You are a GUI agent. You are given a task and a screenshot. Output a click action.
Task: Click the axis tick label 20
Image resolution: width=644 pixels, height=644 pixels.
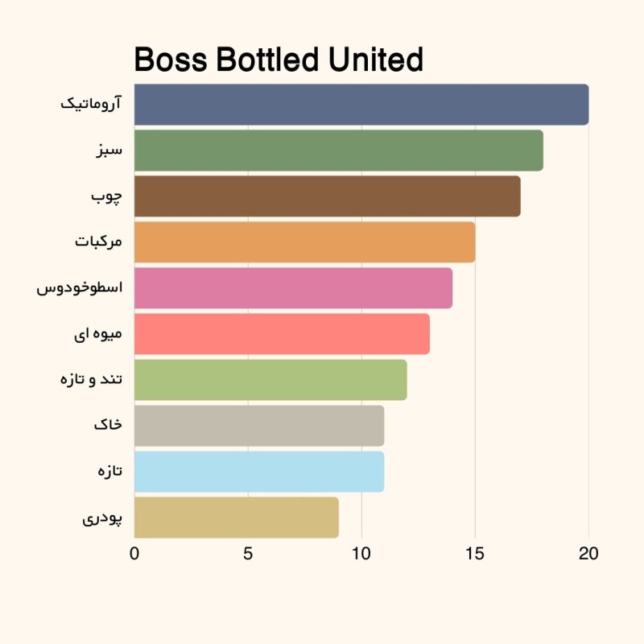tap(588, 554)
